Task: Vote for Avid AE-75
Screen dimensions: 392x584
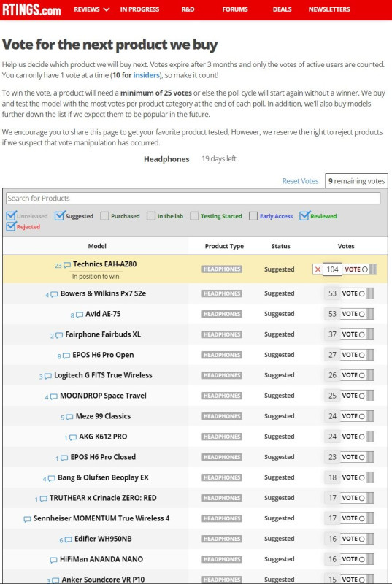Action: (x=357, y=314)
